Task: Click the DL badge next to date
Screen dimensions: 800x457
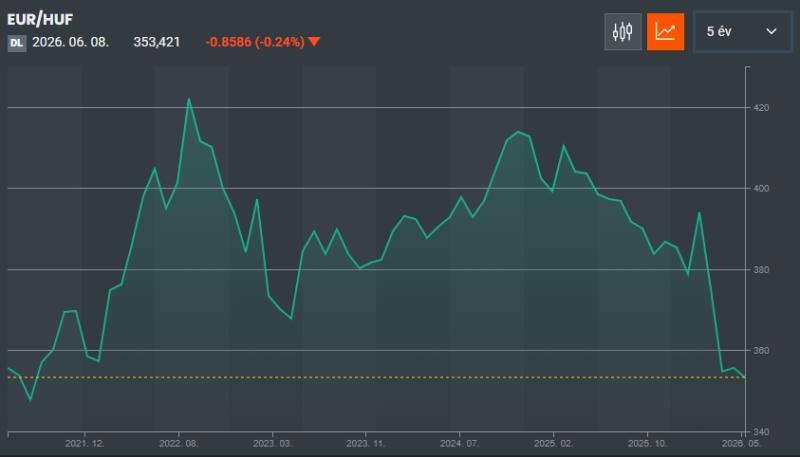Action: pyautogui.click(x=16, y=43)
